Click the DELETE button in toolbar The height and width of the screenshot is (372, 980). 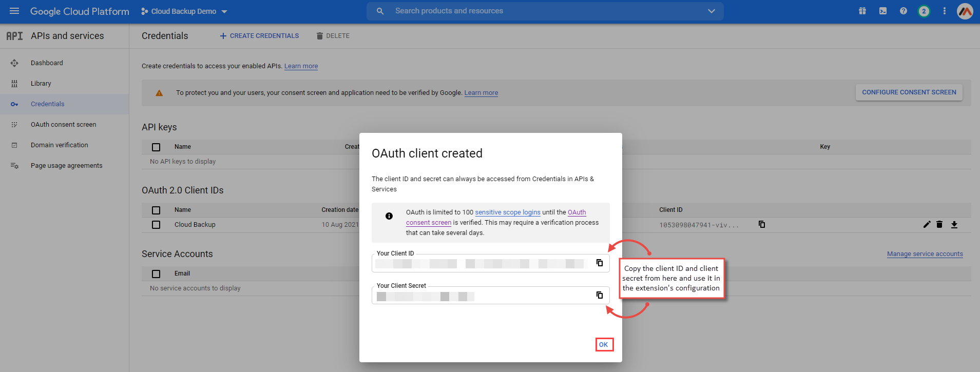[x=333, y=36]
